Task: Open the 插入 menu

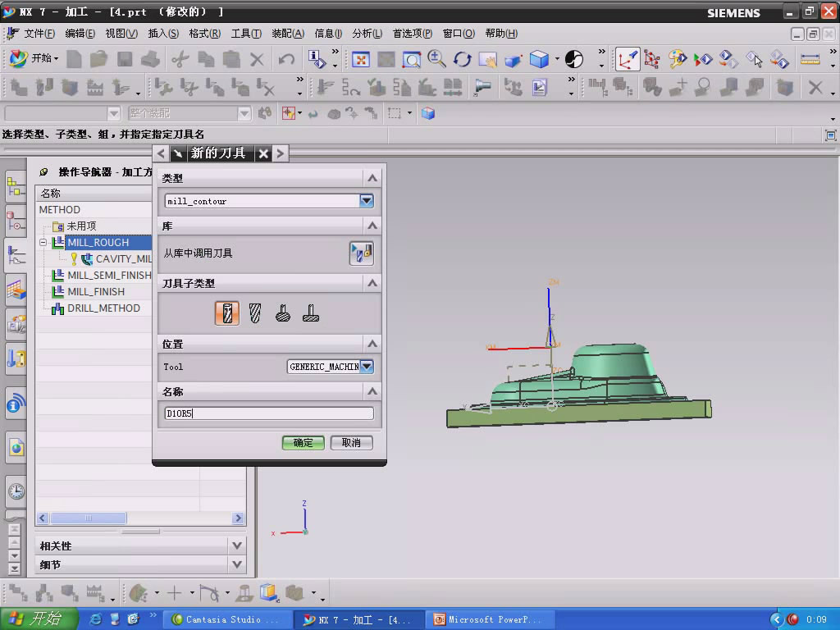Action: [163, 33]
